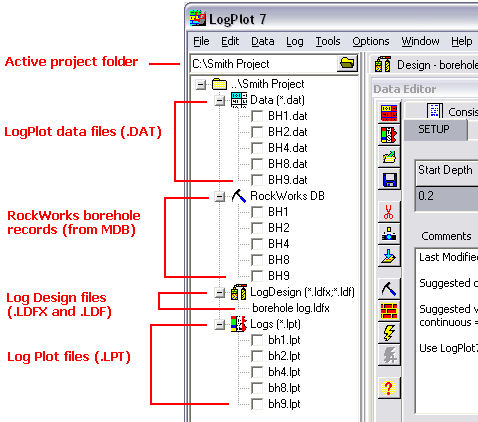478x422 pixels.
Task: Check the bh4.lpt checkbox
Action: coord(257,372)
